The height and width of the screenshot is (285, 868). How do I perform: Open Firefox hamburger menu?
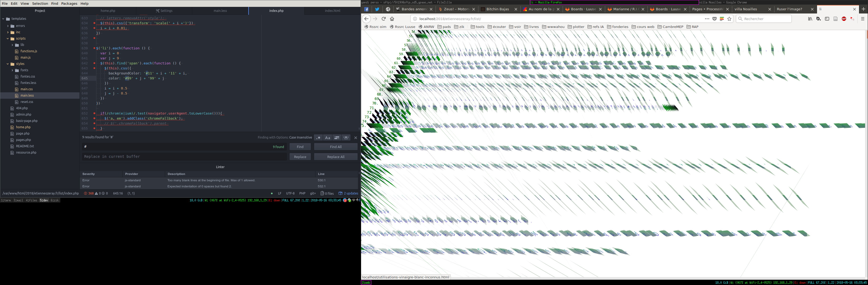(863, 19)
